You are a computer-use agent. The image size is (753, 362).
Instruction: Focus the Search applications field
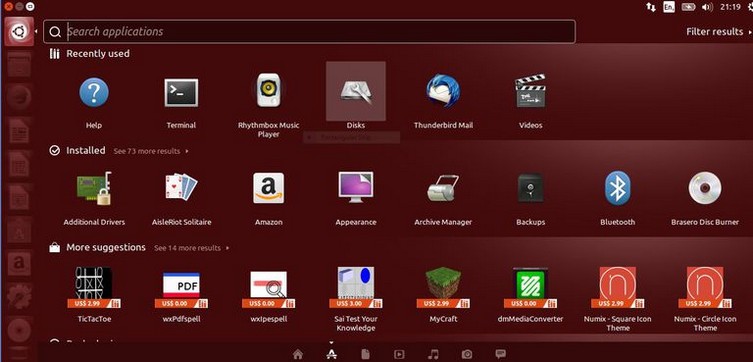309,32
